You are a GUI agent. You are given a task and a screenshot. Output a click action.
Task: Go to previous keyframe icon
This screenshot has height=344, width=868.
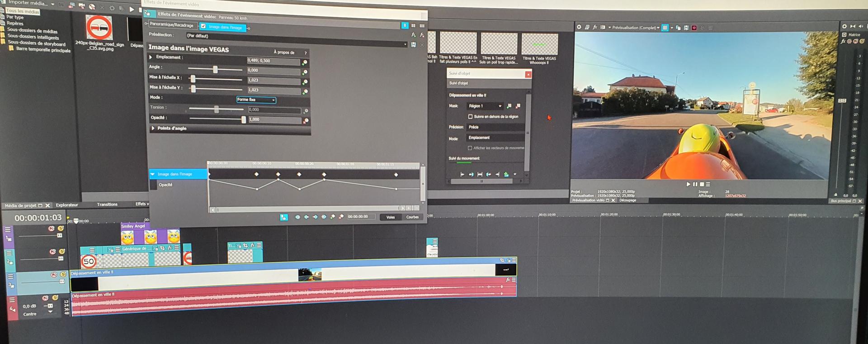(x=307, y=217)
